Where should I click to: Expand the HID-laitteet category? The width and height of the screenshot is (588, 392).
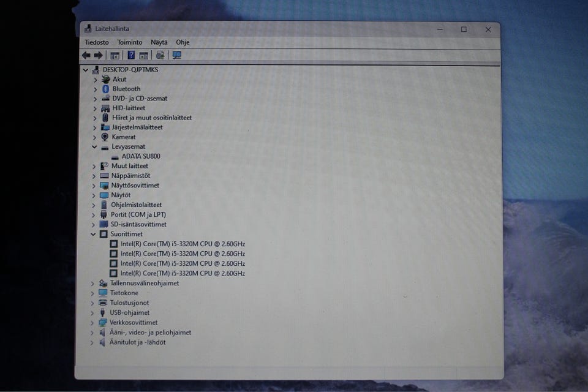[x=95, y=108]
